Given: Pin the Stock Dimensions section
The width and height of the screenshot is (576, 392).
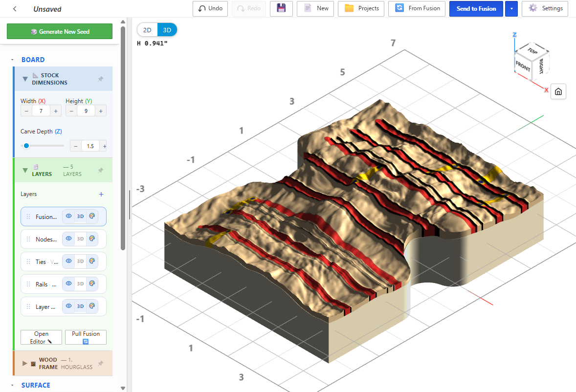Looking at the screenshot, I should [x=101, y=79].
